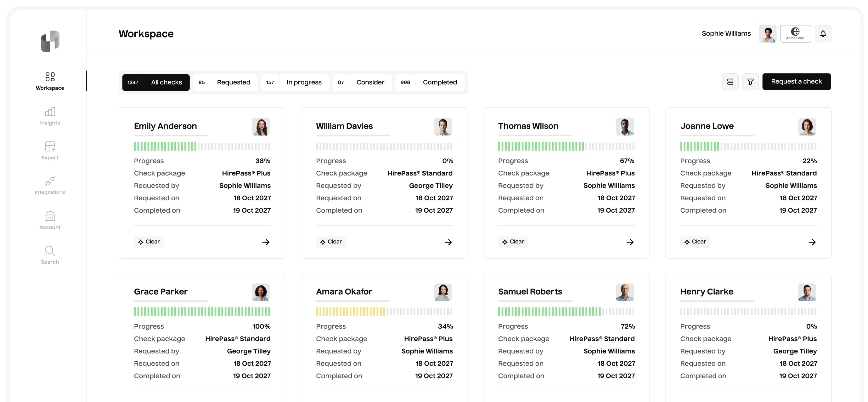
Task: Open Joanne Lowe's profile photo
Action: (807, 127)
